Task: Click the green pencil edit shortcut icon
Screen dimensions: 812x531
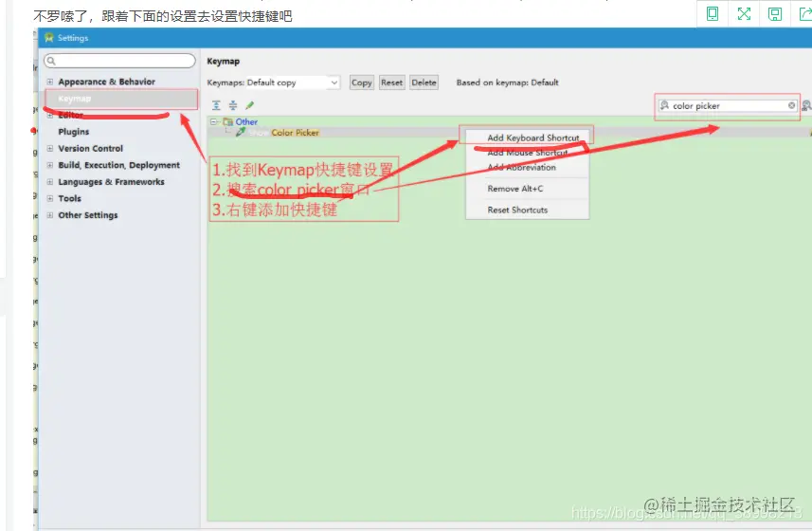Action: pos(249,105)
